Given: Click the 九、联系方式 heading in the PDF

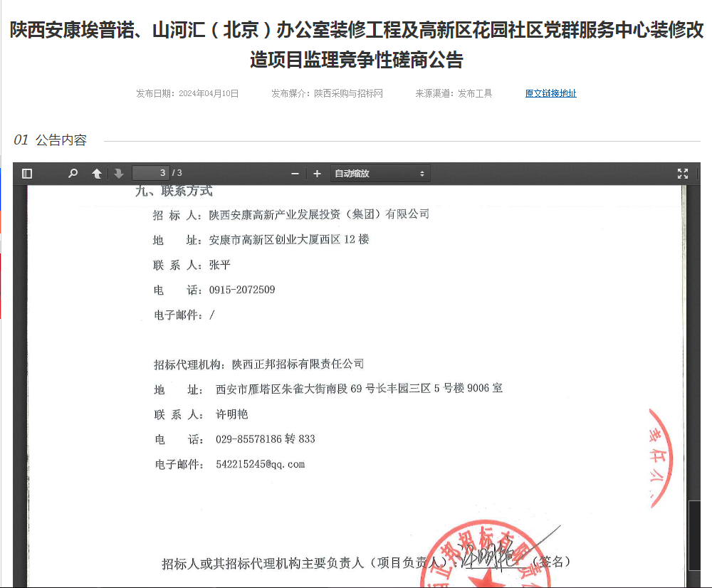Looking at the screenshot, I should [x=174, y=191].
